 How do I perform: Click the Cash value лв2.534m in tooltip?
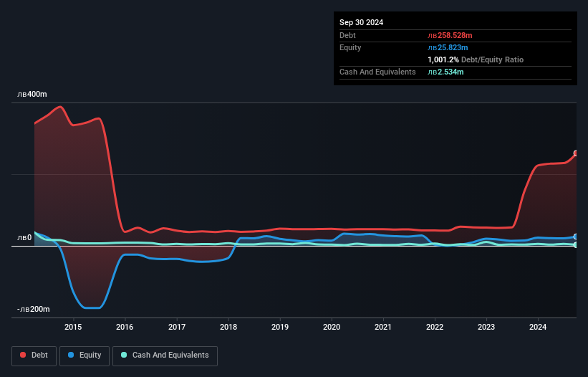[x=445, y=72]
